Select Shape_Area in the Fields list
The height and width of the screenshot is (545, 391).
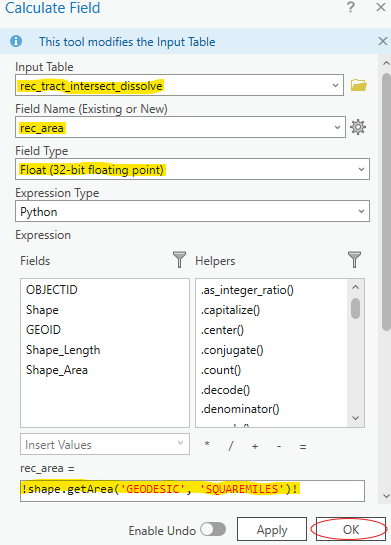57,370
